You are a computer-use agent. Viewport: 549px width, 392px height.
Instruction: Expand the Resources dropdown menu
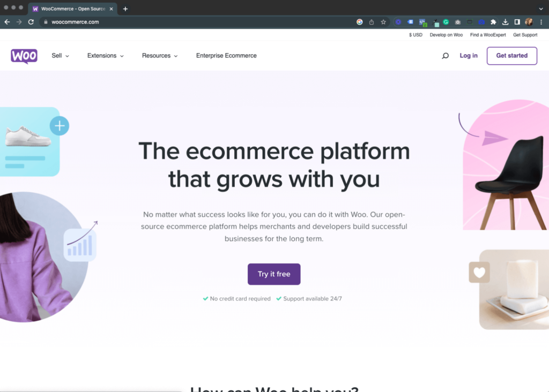click(x=160, y=56)
